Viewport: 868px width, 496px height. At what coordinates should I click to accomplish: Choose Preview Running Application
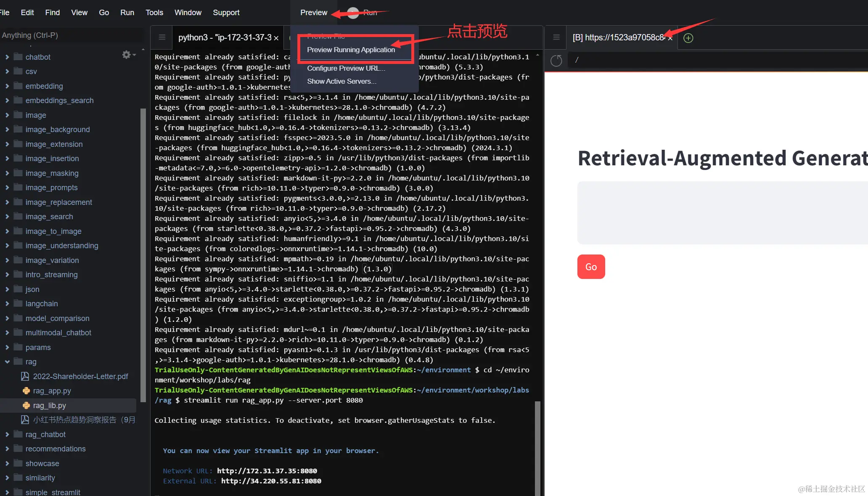(351, 50)
